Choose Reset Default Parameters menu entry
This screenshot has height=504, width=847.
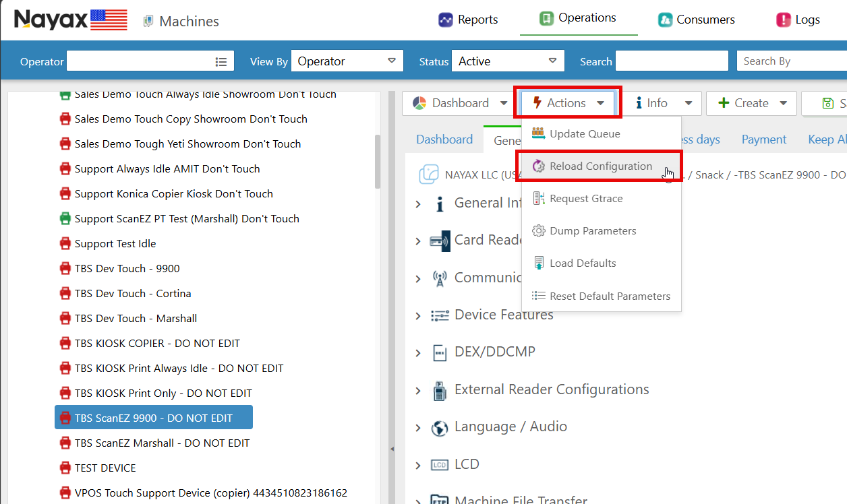610,296
